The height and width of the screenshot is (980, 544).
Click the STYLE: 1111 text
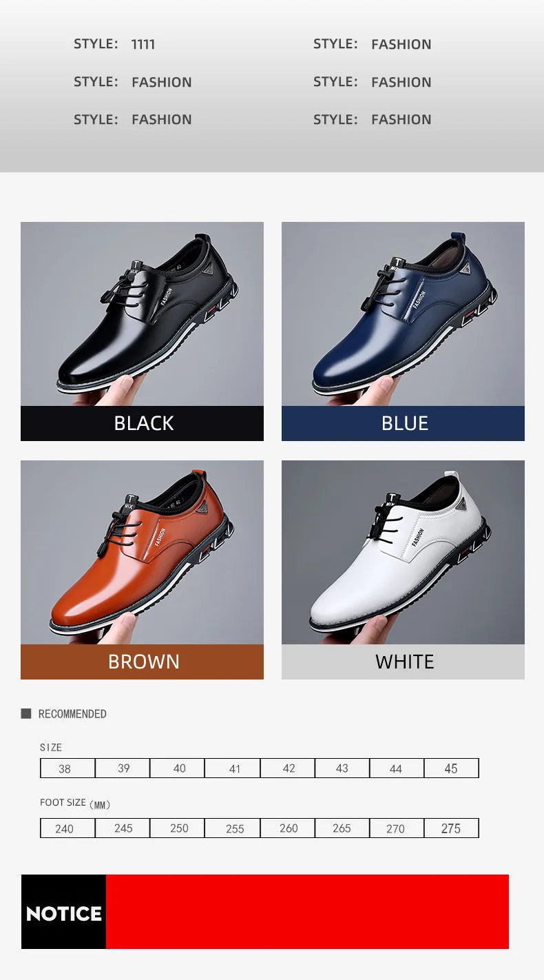point(114,44)
